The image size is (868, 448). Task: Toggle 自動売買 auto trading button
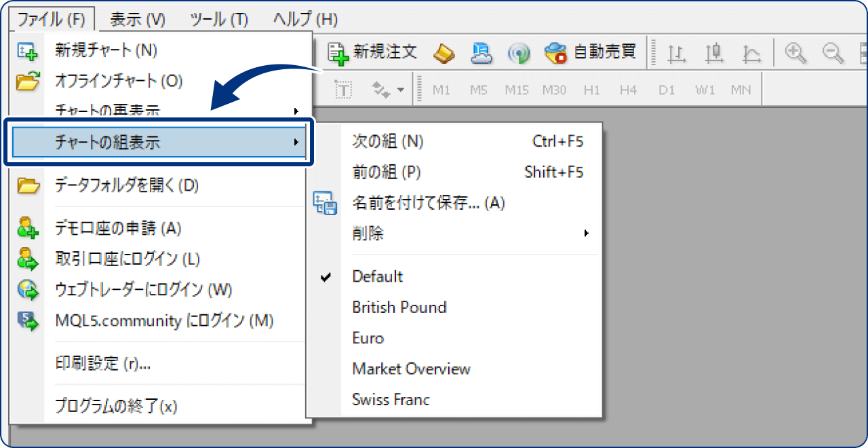pyautogui.click(x=591, y=52)
